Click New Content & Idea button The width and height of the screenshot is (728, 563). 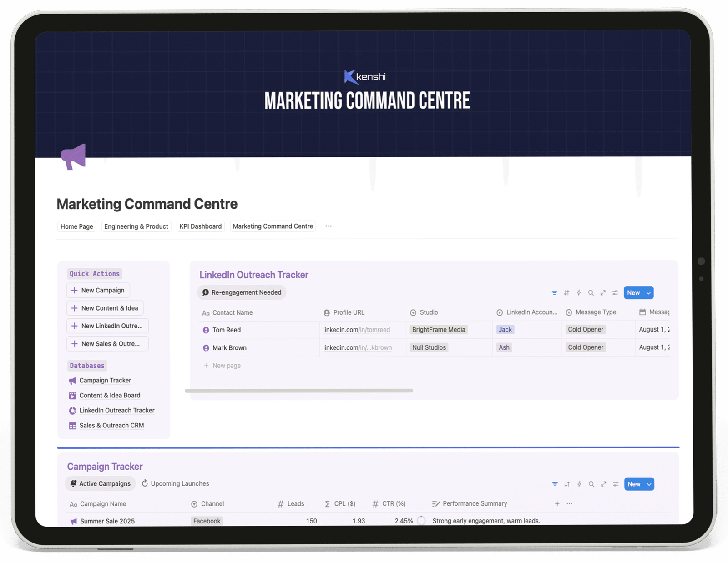[105, 308]
